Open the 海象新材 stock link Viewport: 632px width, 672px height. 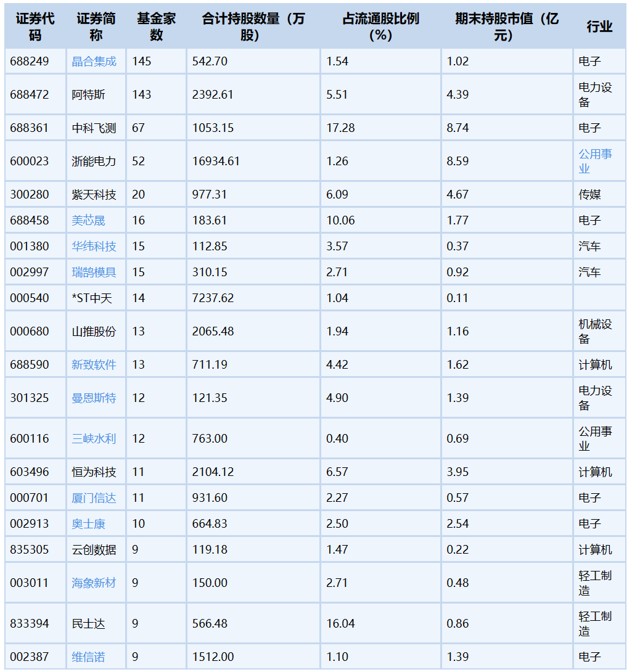point(94,583)
